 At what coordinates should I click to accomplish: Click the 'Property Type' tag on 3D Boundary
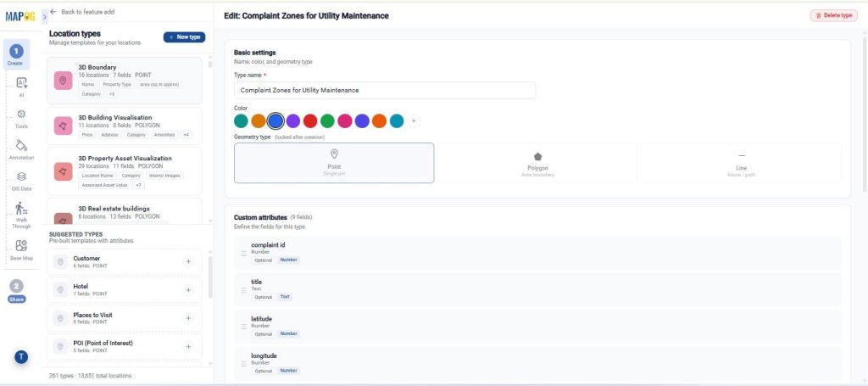click(117, 84)
